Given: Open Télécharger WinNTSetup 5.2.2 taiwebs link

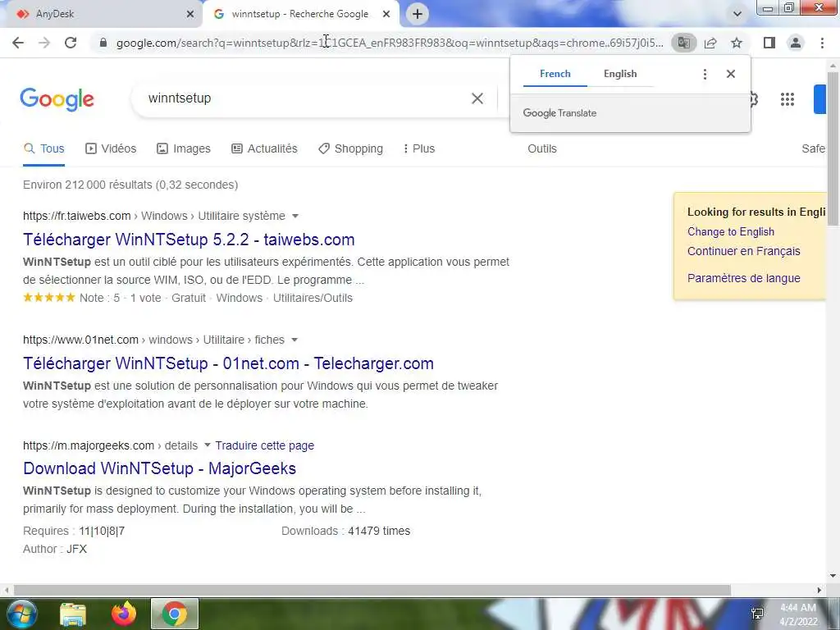Looking at the screenshot, I should click(x=189, y=240).
